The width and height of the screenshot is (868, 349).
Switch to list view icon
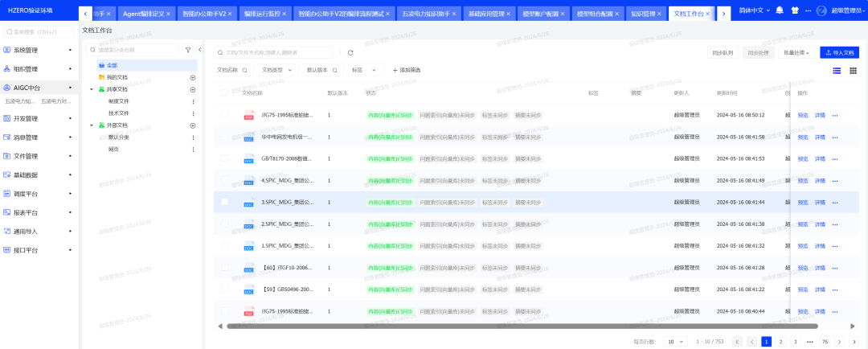click(837, 70)
